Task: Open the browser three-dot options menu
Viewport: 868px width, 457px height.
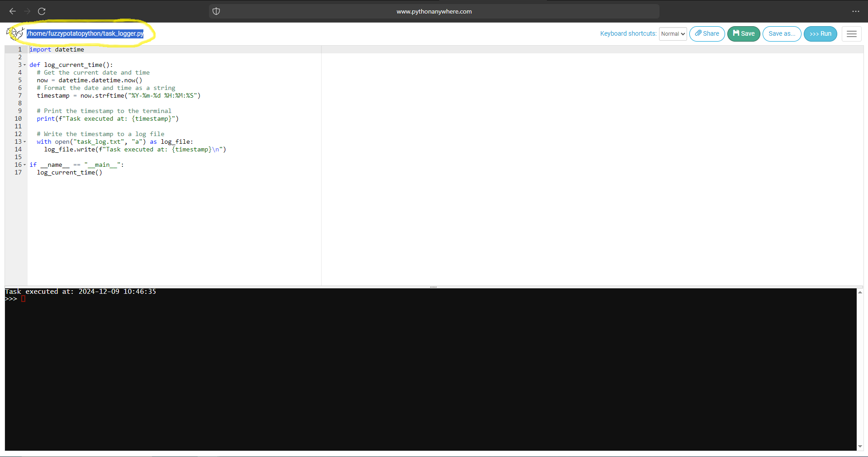Action: [x=856, y=11]
